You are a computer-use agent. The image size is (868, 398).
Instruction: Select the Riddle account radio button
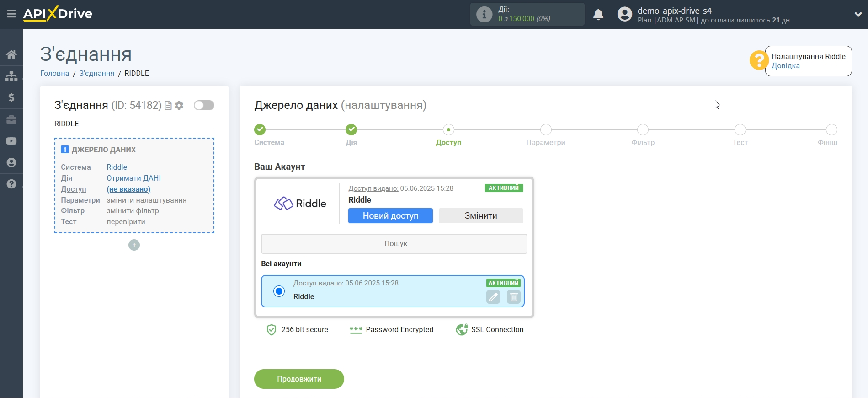279,291
